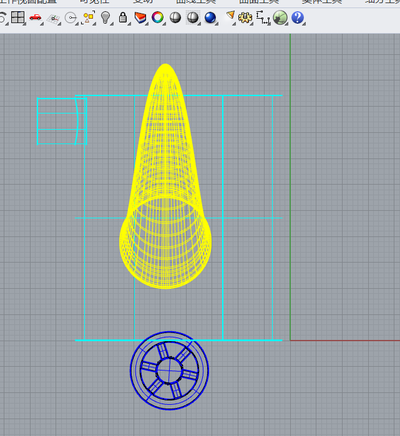Open the gear options icon
The height and width of the screenshot is (436, 400).
pyautogui.click(x=246, y=17)
